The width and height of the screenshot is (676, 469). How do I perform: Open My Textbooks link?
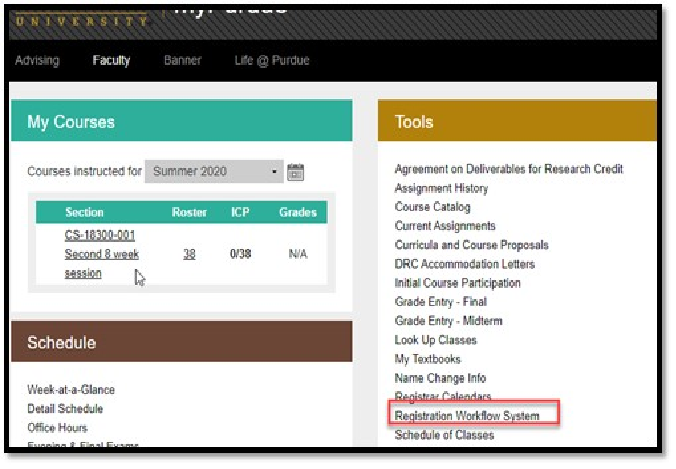428,359
